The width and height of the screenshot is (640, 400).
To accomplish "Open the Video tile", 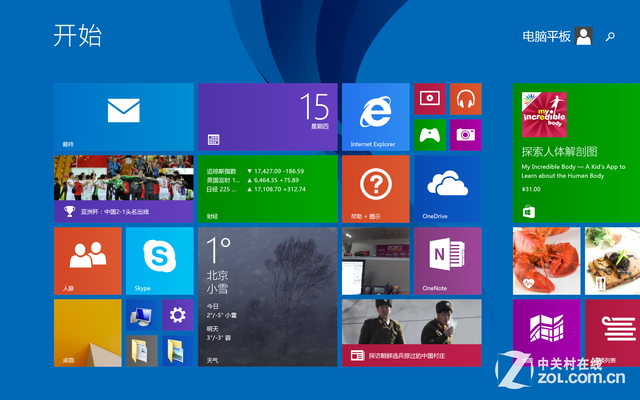I will [429, 99].
